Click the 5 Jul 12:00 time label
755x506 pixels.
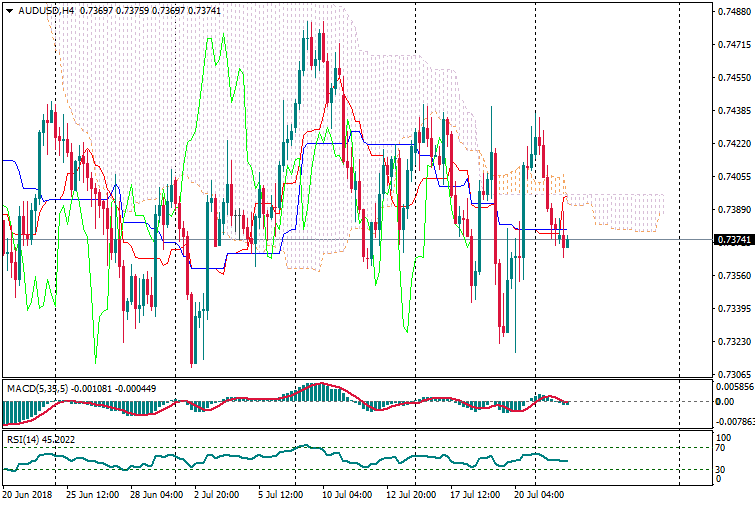(x=282, y=494)
